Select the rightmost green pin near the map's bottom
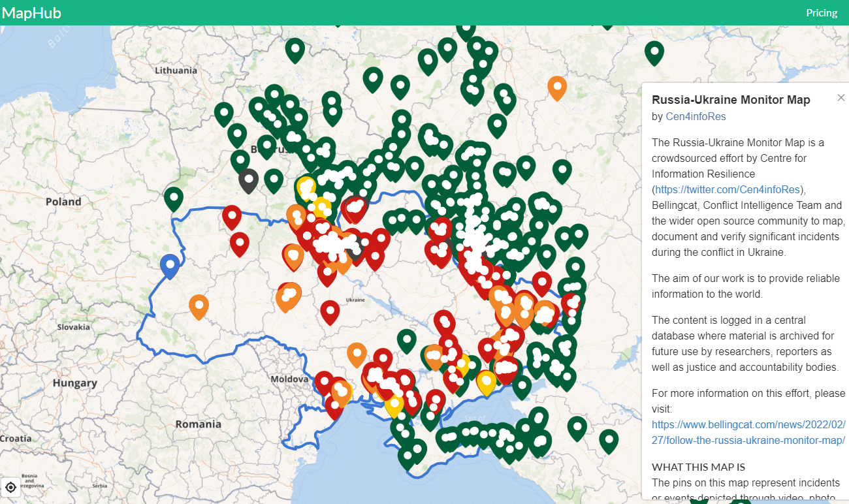This screenshot has width=849, height=504. [609, 441]
